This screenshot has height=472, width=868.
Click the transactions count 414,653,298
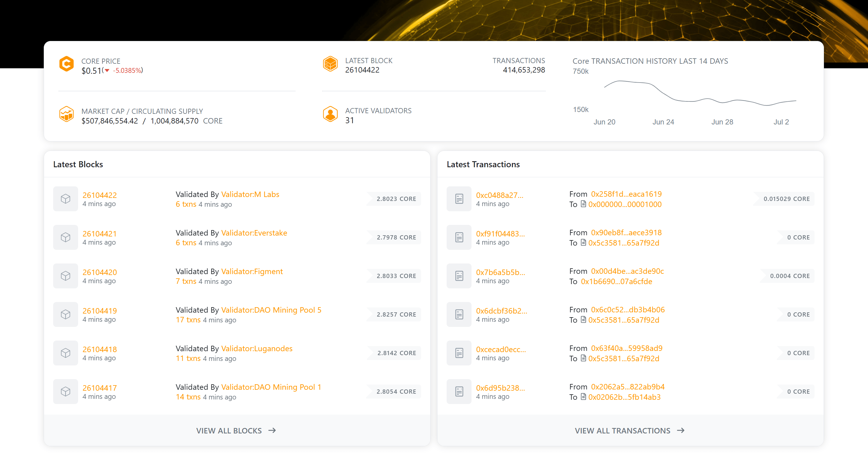coord(524,70)
